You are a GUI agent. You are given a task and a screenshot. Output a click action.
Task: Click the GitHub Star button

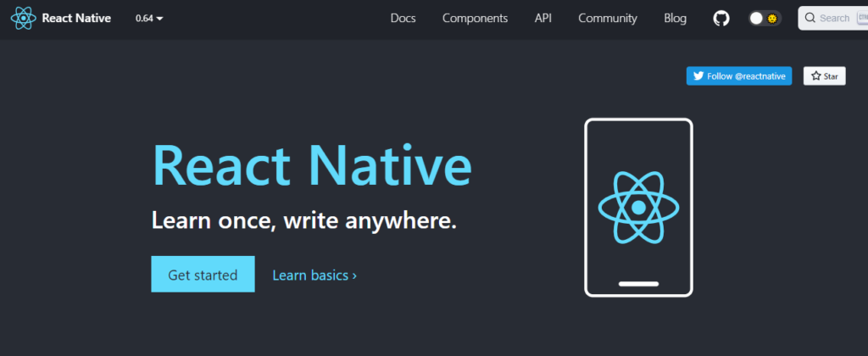(824, 75)
